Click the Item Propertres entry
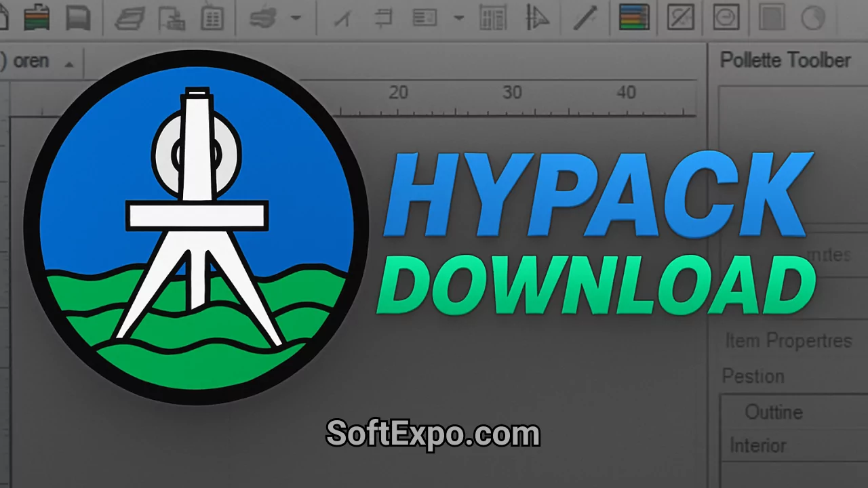 pyautogui.click(x=789, y=341)
